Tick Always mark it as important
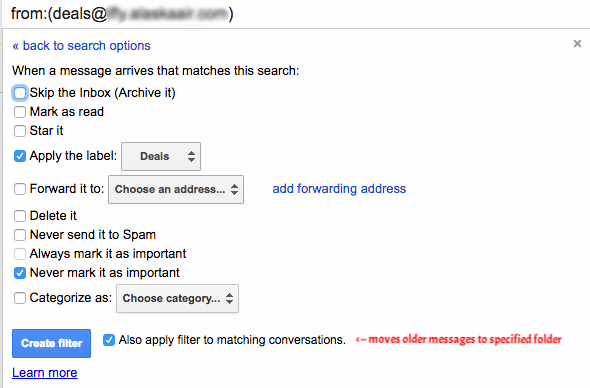Screen dimensions: 590x388 pyautogui.click(x=20, y=254)
